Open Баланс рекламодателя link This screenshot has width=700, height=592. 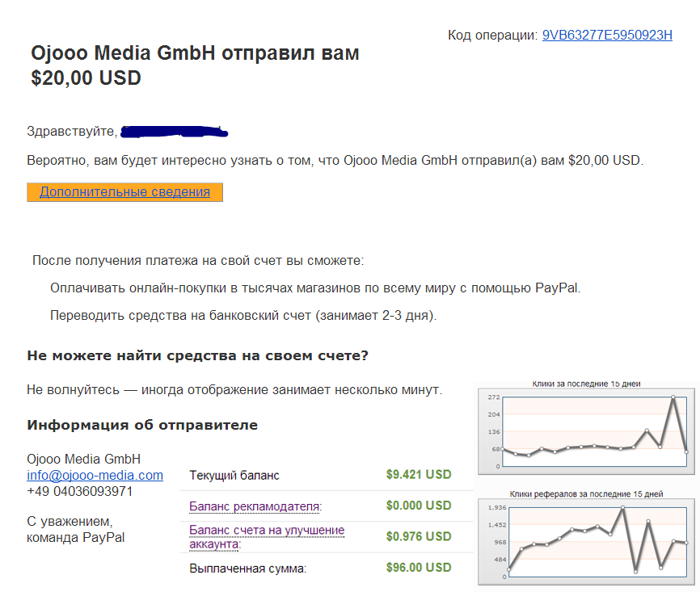point(255,506)
